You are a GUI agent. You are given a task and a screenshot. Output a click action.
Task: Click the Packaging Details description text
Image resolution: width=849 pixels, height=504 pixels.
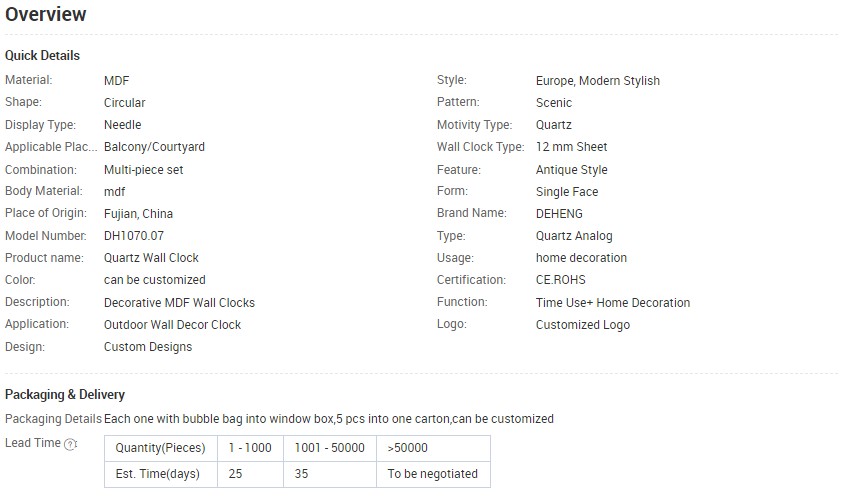coord(328,419)
